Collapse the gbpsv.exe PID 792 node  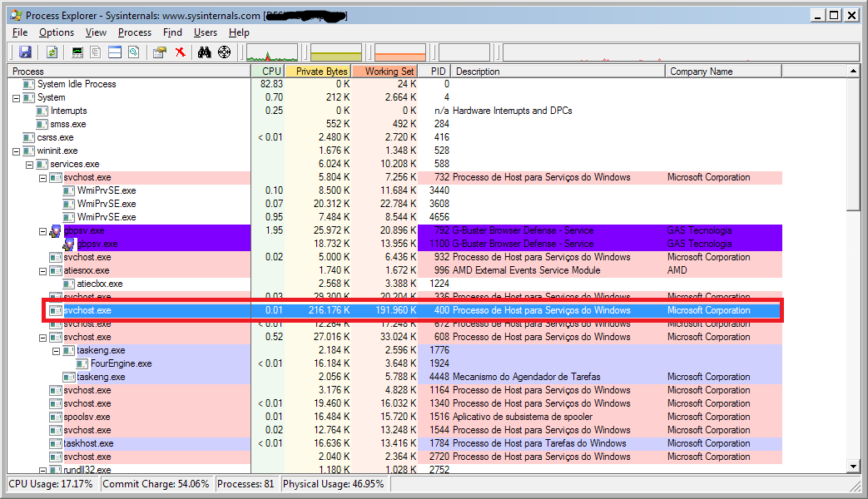click(42, 231)
